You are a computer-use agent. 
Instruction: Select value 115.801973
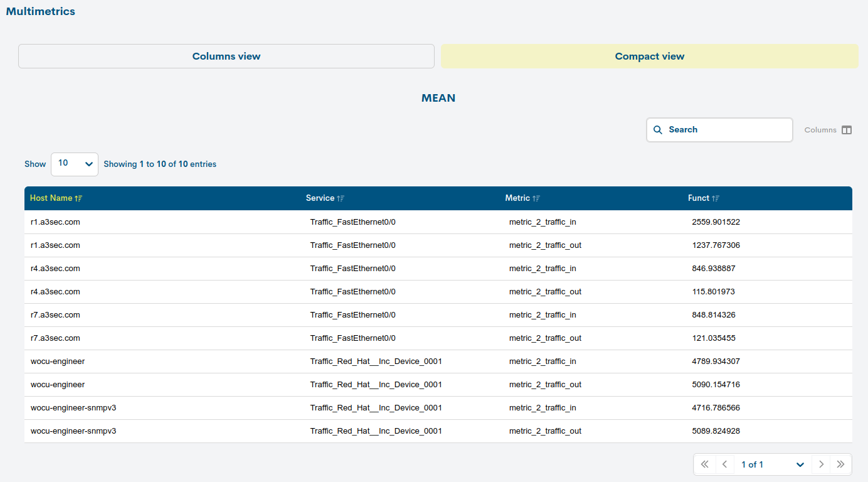[714, 292]
